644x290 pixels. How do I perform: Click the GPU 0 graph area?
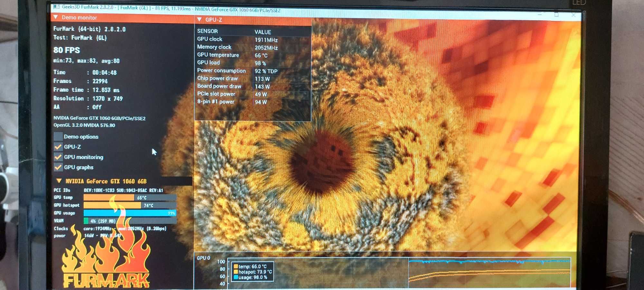pos(399,273)
